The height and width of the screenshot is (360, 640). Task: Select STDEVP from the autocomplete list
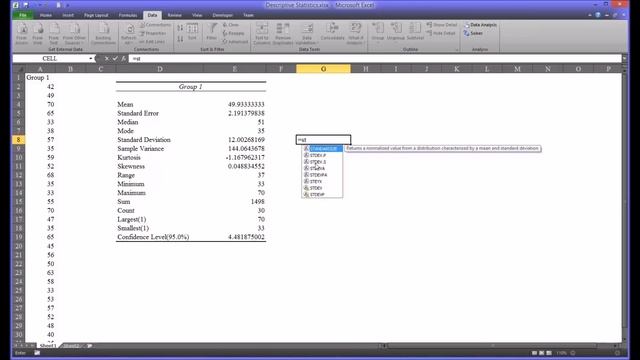(x=322, y=194)
